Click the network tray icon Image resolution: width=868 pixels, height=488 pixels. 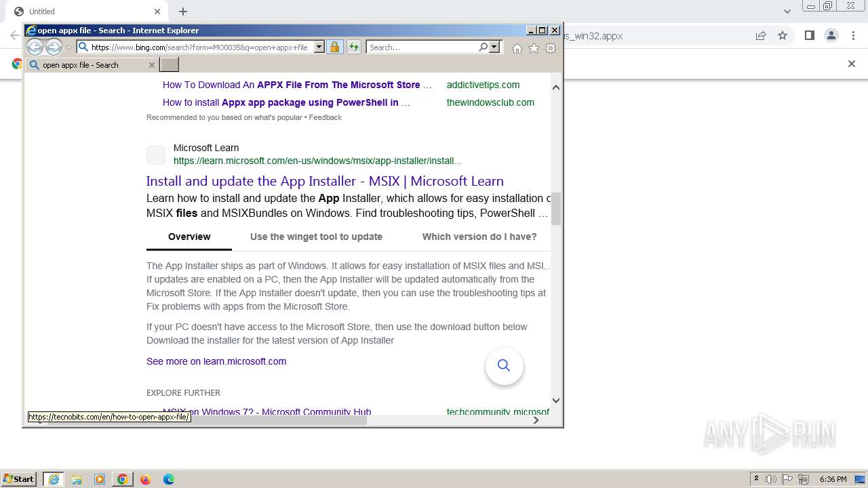(x=804, y=479)
